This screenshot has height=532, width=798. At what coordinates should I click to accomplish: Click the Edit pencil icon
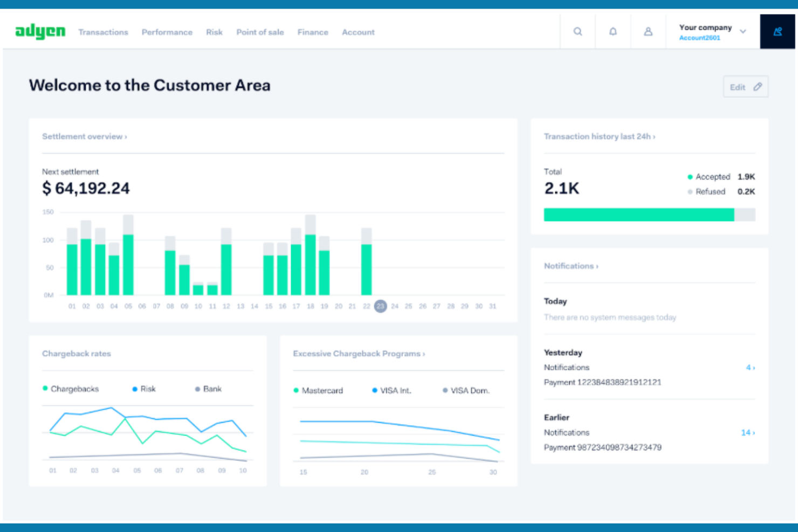coord(758,86)
